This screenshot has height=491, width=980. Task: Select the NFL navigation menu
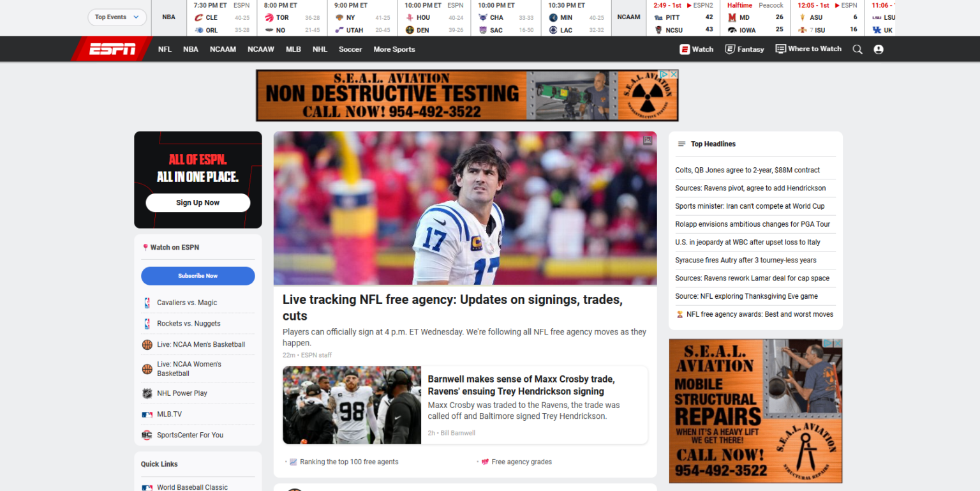tap(165, 49)
